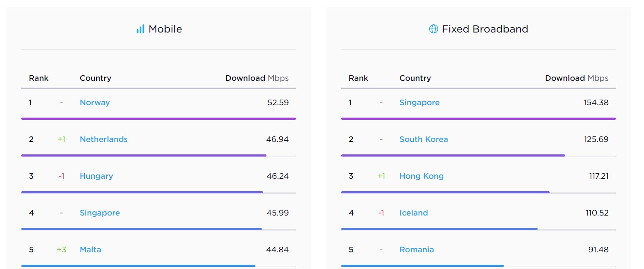Click the -1 rank change beside Hungary
The height and width of the screenshot is (269, 644).
tap(61, 176)
